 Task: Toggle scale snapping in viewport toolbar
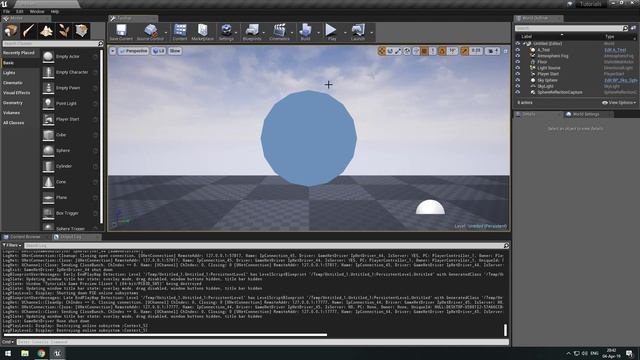(464, 51)
